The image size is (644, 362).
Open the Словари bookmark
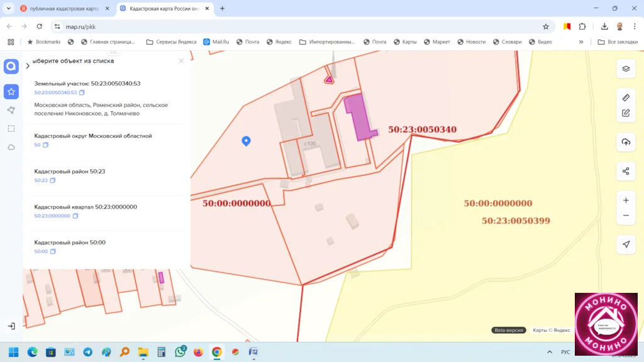click(508, 42)
